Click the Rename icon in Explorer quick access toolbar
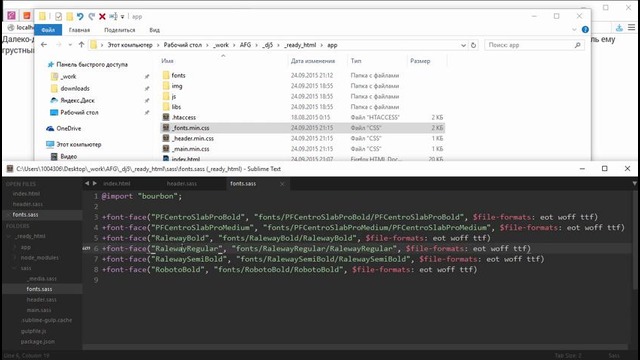Image resolution: width=640 pixels, height=360 pixels. (113, 16)
